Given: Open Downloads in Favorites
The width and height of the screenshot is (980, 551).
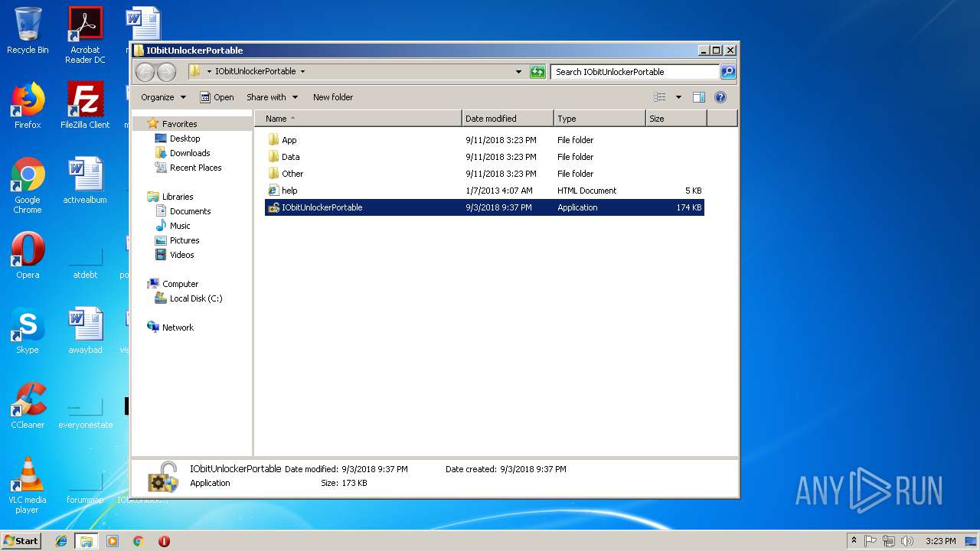Looking at the screenshot, I should 190,153.
